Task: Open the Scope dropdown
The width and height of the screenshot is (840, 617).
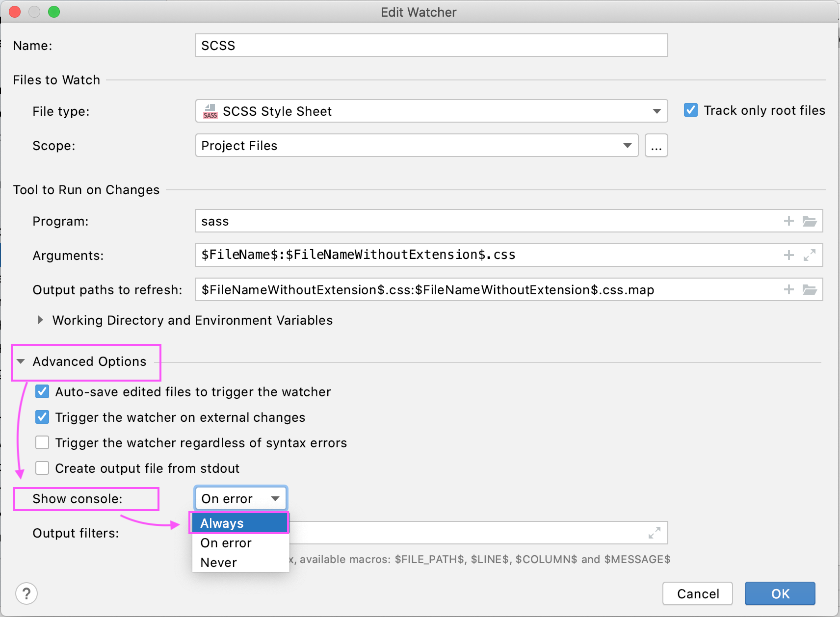Action: [x=628, y=145]
